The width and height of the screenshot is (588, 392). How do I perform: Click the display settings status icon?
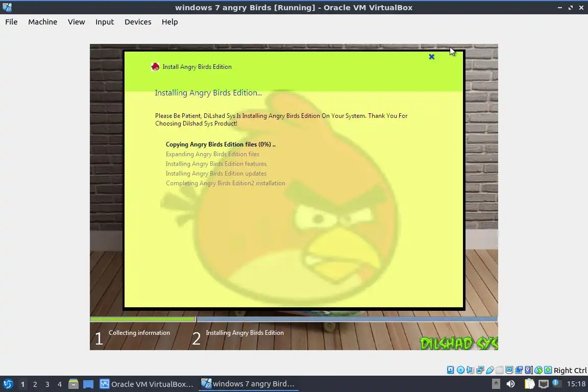point(509,370)
